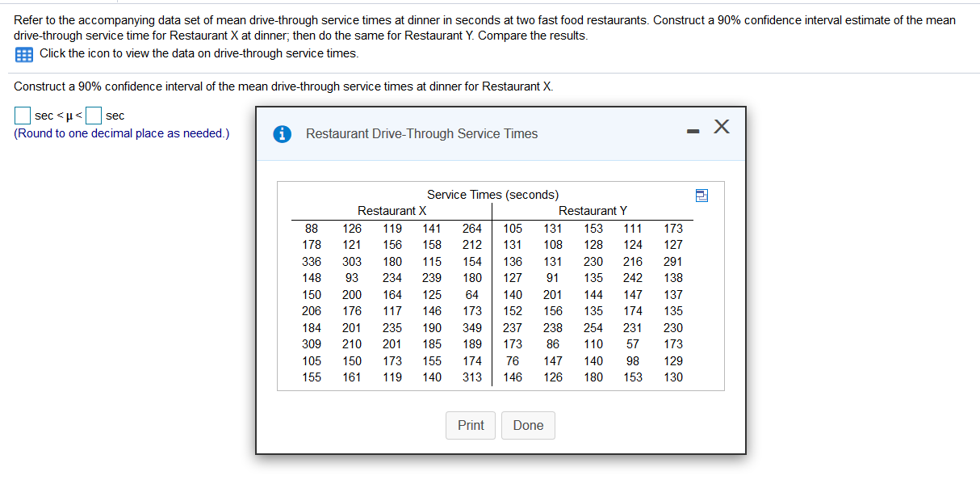Image resolution: width=980 pixels, height=480 pixels.
Task: Minimize the Restaurant Drive-Through Service Times dialog
Action: tap(693, 131)
